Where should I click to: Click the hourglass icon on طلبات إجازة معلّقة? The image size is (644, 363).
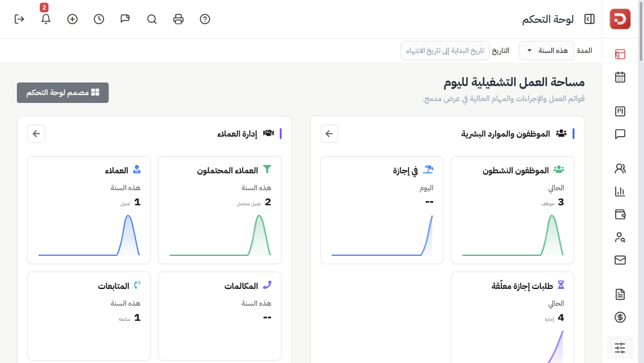coord(561,285)
